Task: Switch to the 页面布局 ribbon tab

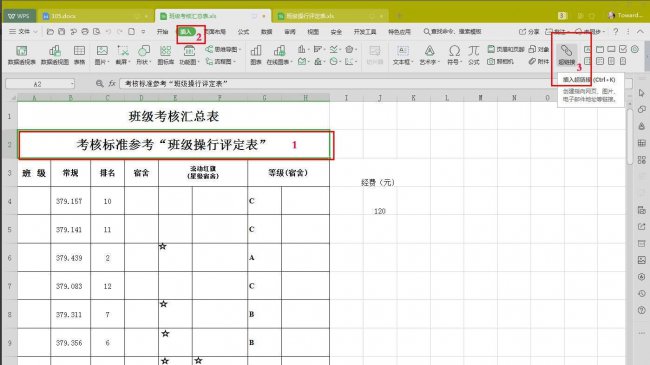Action: pos(216,32)
